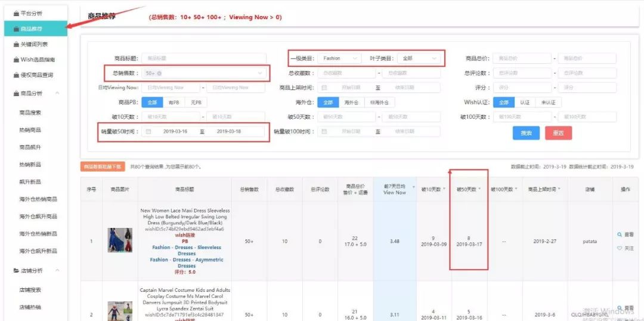Open 店铺热销 submenu item
The image size is (644, 321).
click(30, 307)
